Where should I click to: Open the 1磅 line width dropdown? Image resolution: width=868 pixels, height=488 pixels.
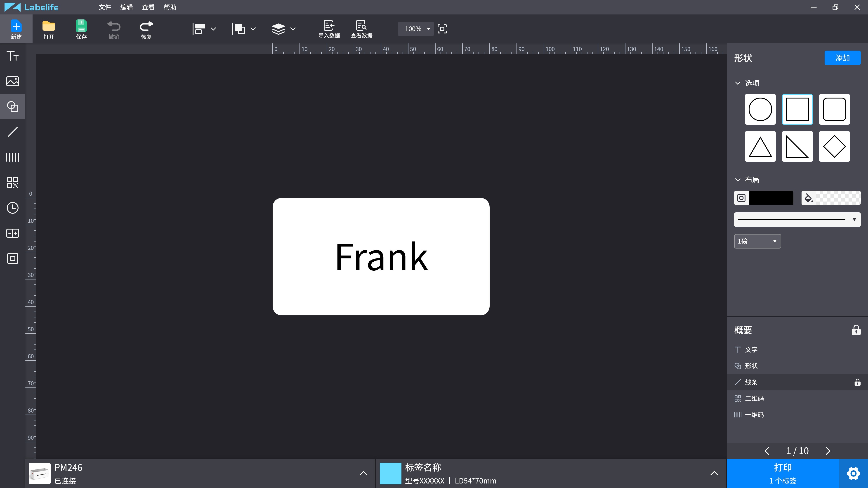coord(757,241)
